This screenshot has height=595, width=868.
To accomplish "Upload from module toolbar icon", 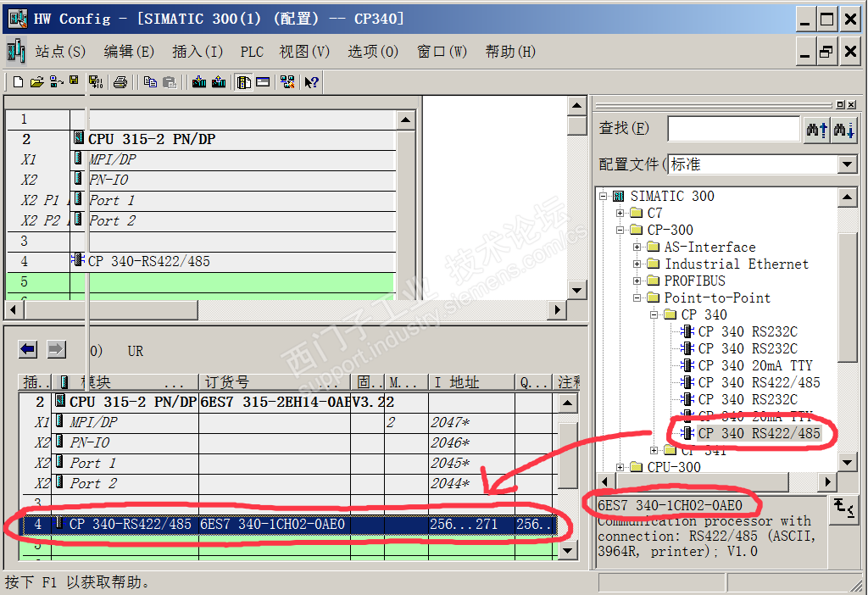I will tap(220, 82).
